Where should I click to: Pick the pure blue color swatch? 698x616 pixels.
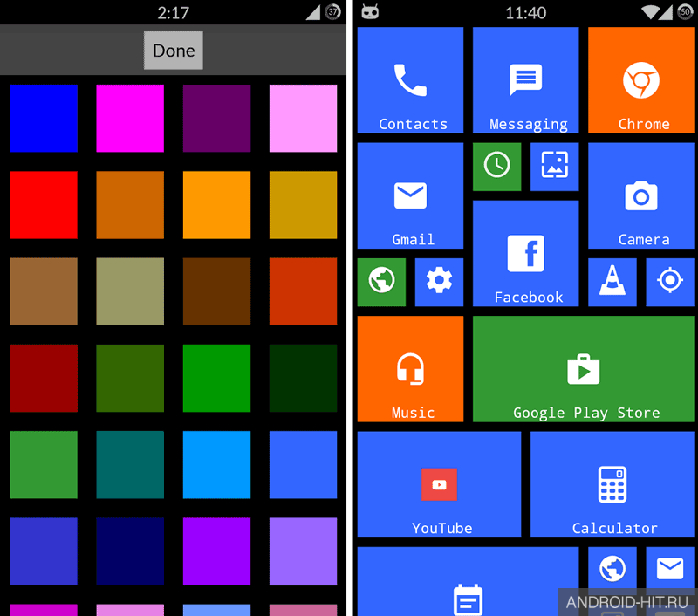pos(44,119)
